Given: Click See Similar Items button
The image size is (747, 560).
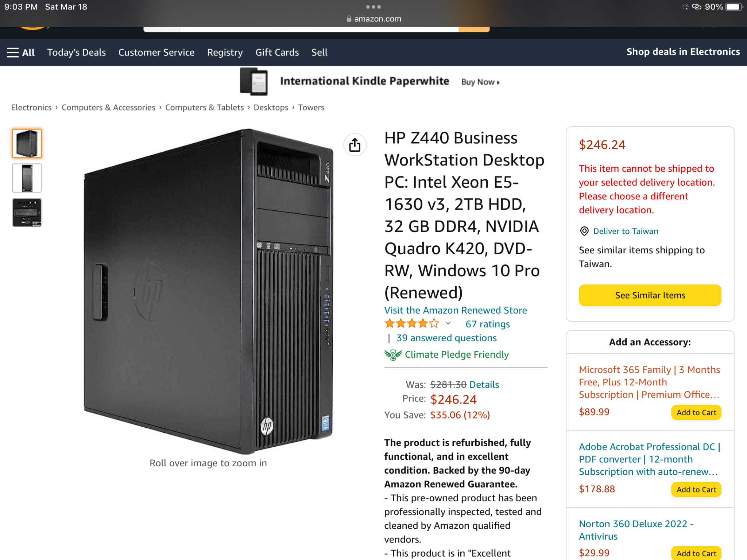Looking at the screenshot, I should [x=650, y=295].
